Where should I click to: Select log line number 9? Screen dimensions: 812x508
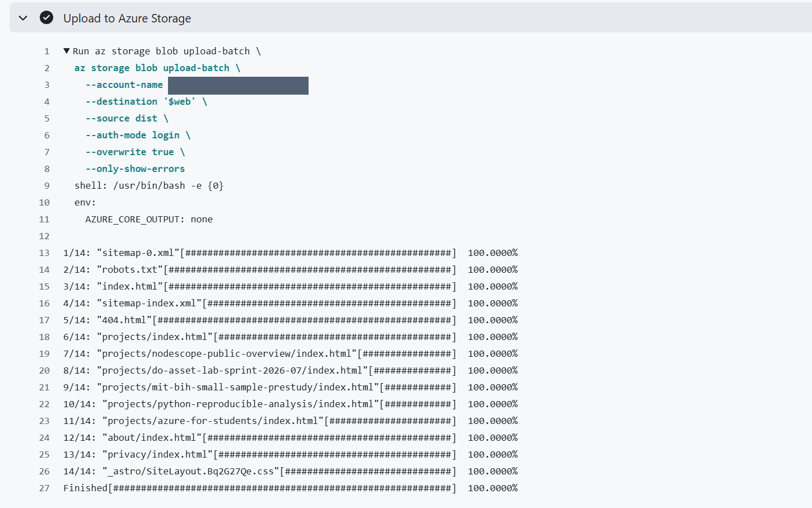pyautogui.click(x=47, y=186)
